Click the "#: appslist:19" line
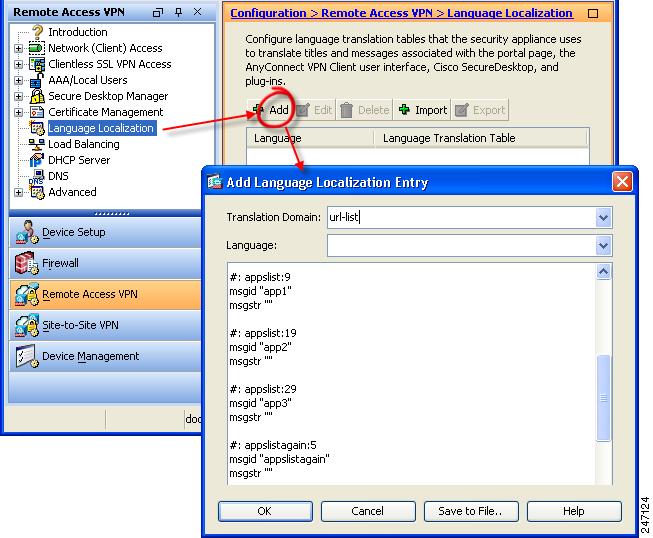Screen dimensions: 653x538 click(263, 333)
